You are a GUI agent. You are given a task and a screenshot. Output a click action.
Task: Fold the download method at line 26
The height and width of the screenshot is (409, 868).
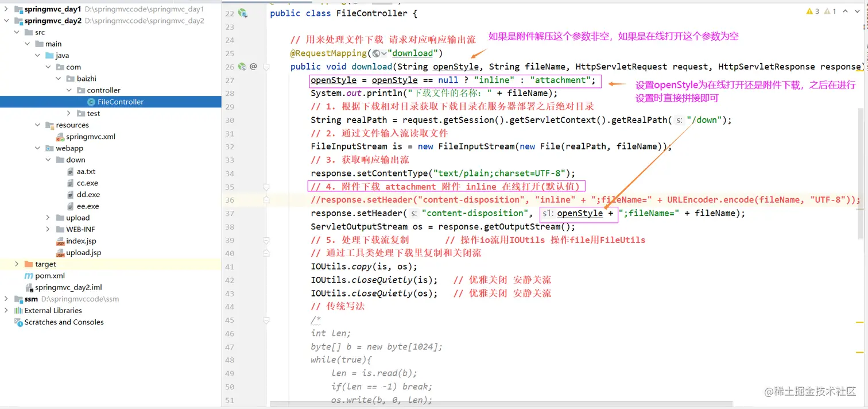266,67
